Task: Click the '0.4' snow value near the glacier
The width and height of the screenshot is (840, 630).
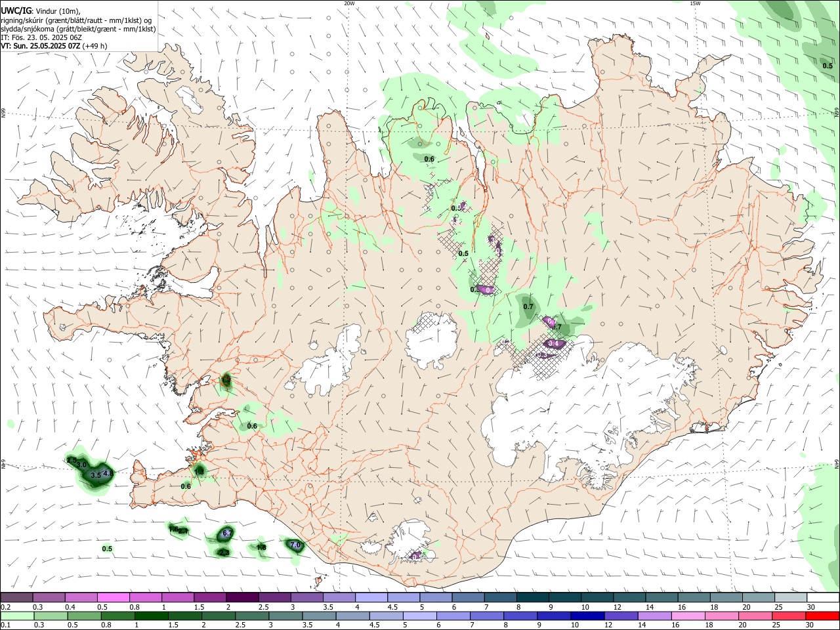Action: point(553,343)
